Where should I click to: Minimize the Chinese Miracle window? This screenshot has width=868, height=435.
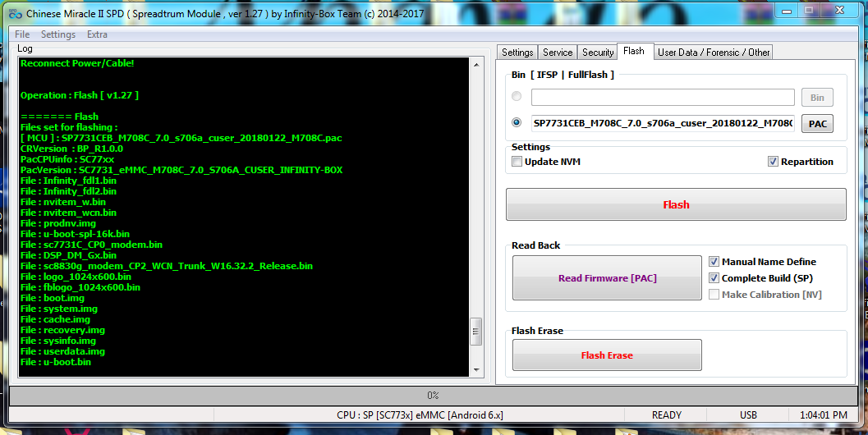787,11
